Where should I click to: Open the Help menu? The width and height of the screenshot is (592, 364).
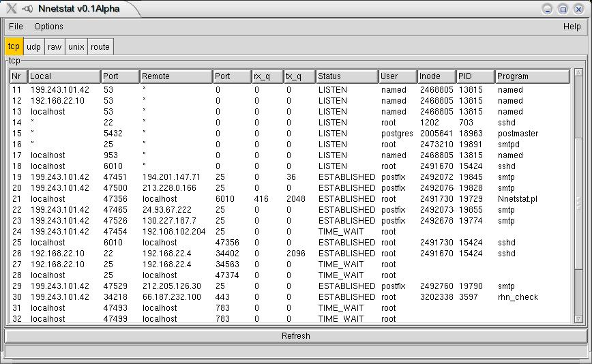click(572, 27)
